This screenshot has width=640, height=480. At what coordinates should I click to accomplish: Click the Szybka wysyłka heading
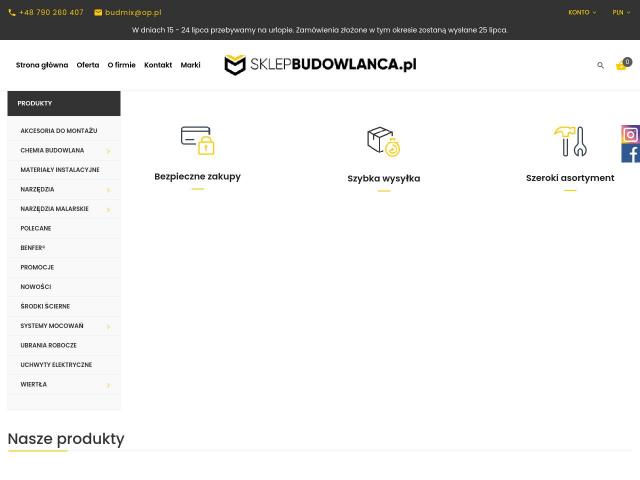click(384, 178)
